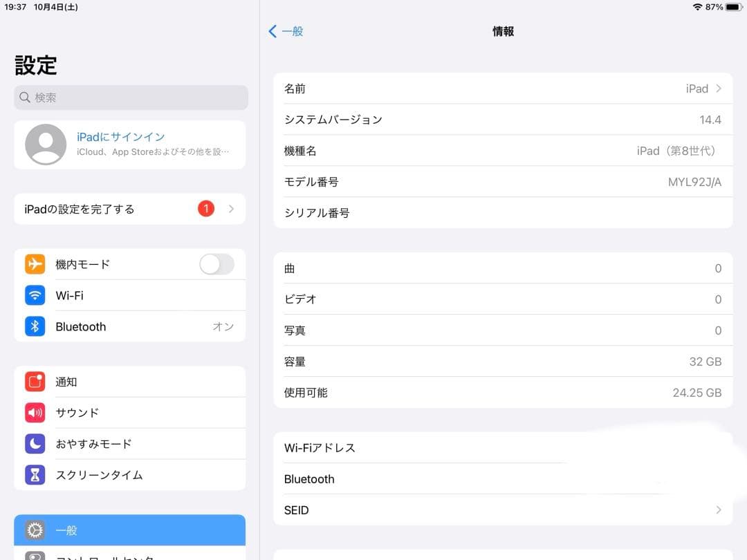Expand the 名前 row chevron
The image size is (747, 560).
[x=718, y=88]
